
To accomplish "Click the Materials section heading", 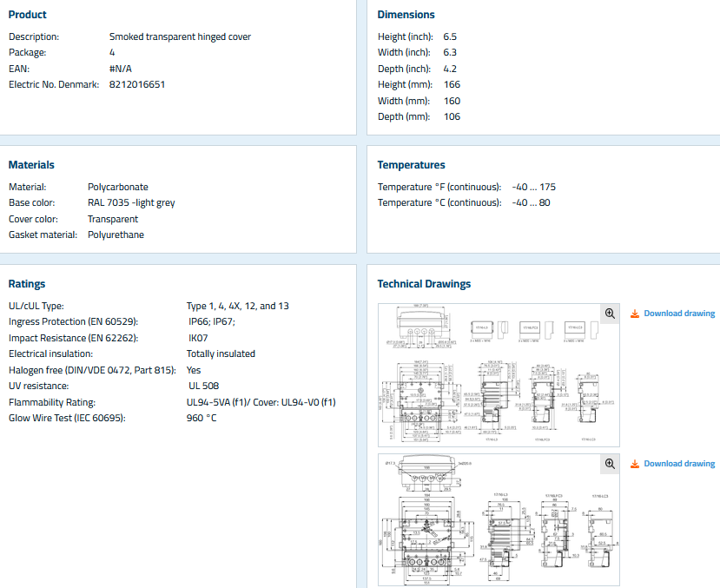I will click(x=31, y=165).
